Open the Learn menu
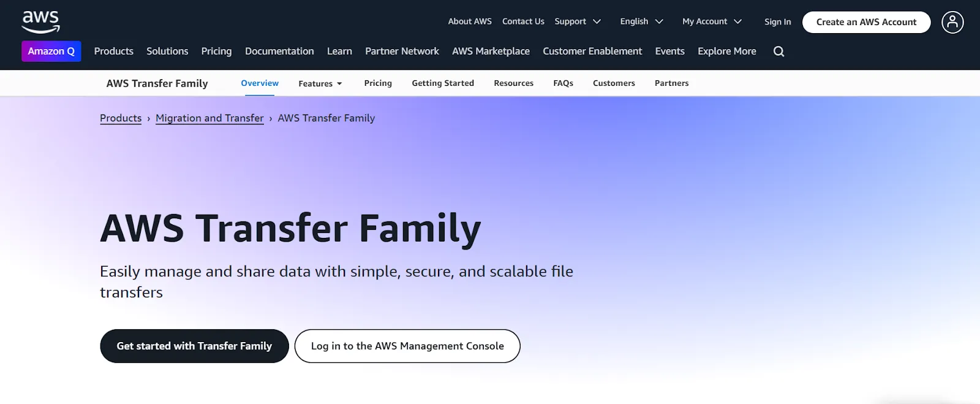The width and height of the screenshot is (980, 404). 339,51
